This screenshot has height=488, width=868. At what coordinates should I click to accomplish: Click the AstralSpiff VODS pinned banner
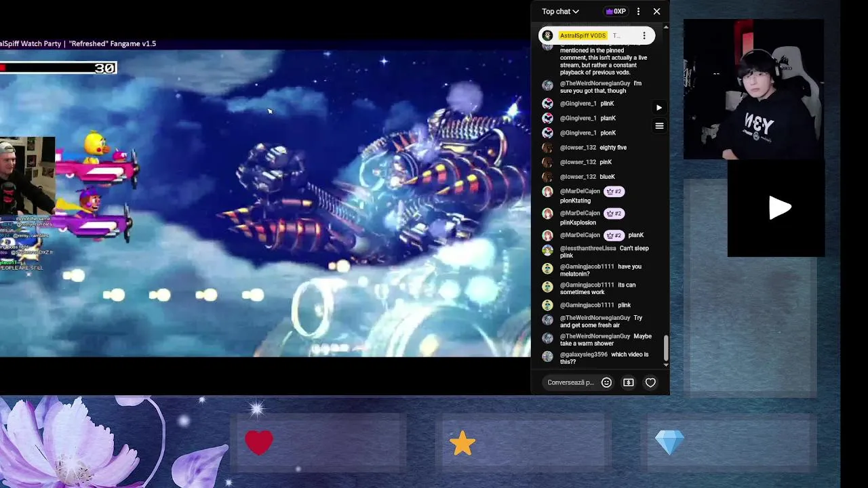pyautogui.click(x=597, y=36)
